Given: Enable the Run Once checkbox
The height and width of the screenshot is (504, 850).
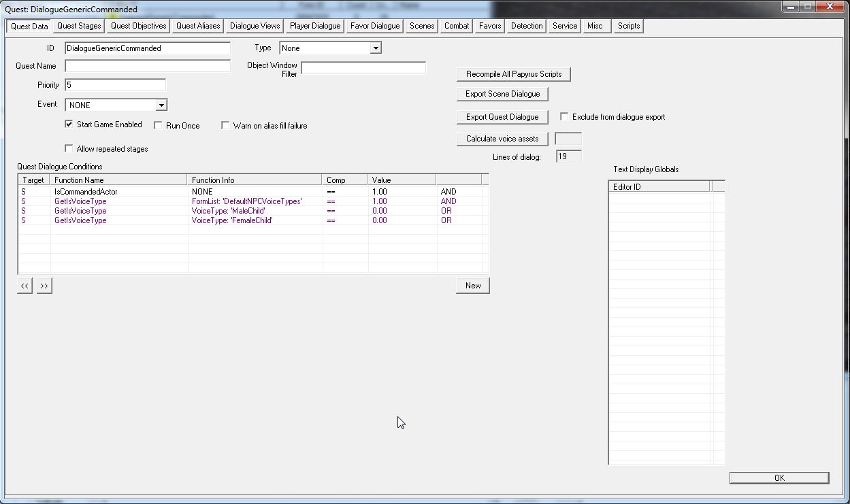Looking at the screenshot, I should coord(158,126).
